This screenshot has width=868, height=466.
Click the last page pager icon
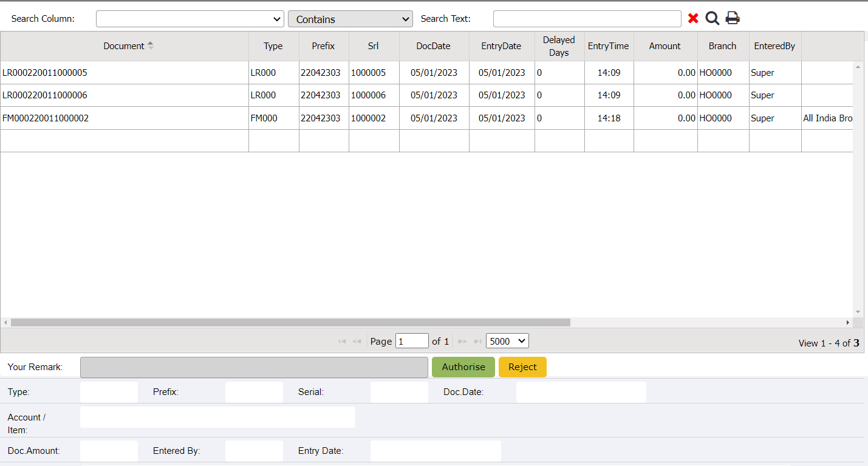click(477, 342)
